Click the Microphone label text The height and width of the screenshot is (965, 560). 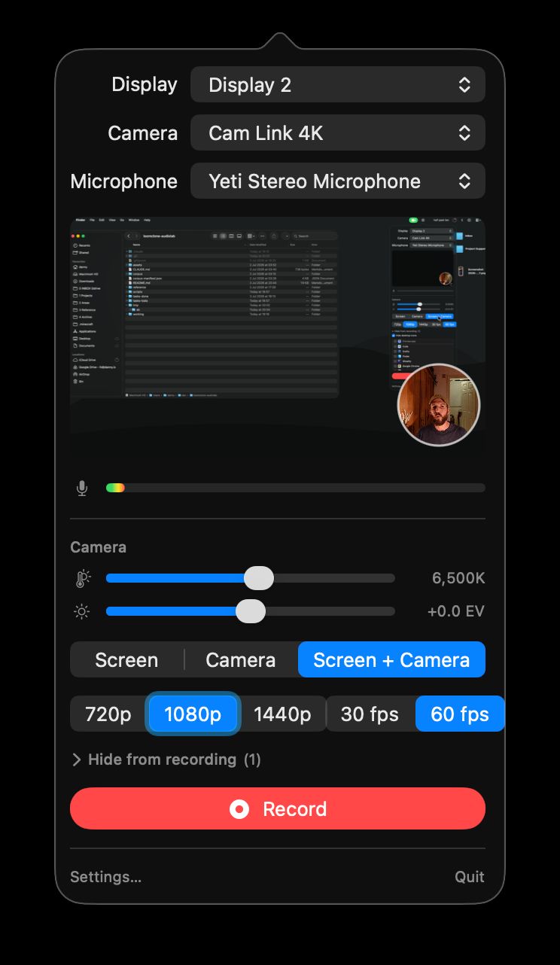[x=123, y=181]
